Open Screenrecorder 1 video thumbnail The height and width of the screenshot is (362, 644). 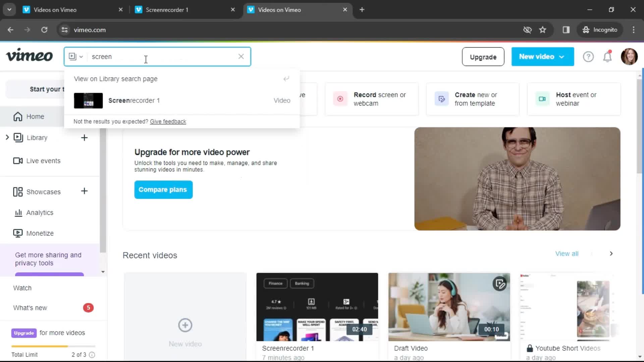tap(317, 307)
